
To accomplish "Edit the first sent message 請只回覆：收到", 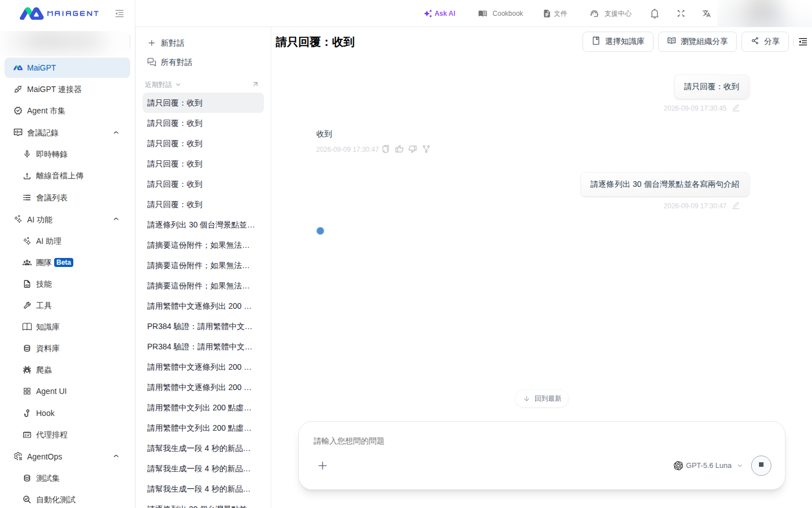I will (x=736, y=108).
